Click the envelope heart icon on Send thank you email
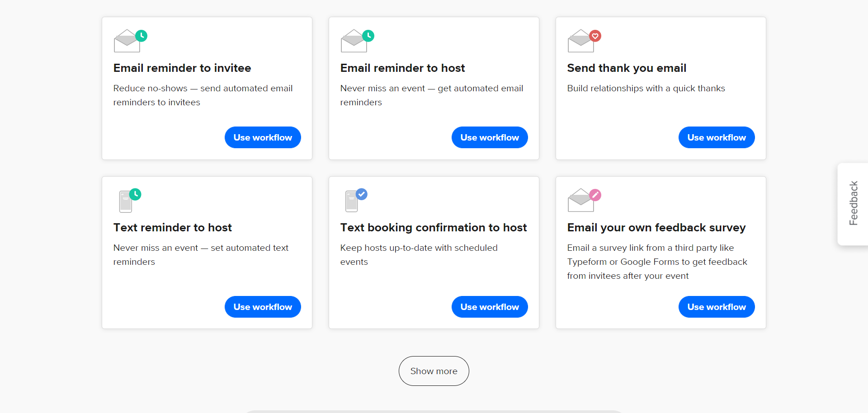 pyautogui.click(x=584, y=41)
